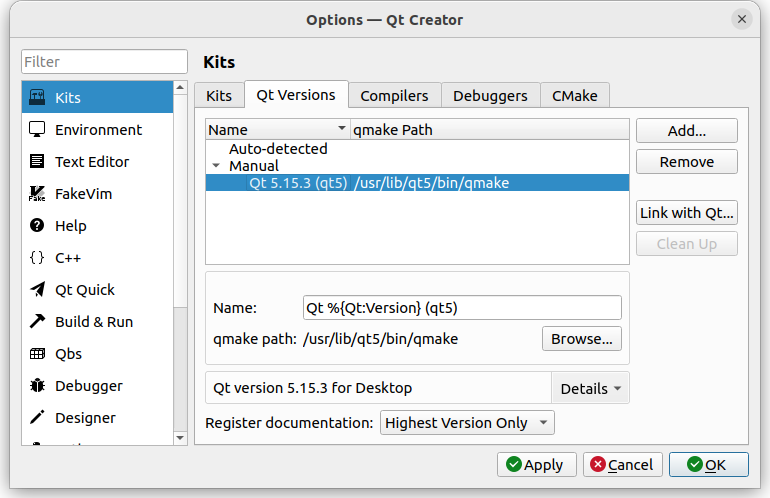Switch to the Debuggers tab
The width and height of the screenshot is (770, 498).
click(x=490, y=95)
